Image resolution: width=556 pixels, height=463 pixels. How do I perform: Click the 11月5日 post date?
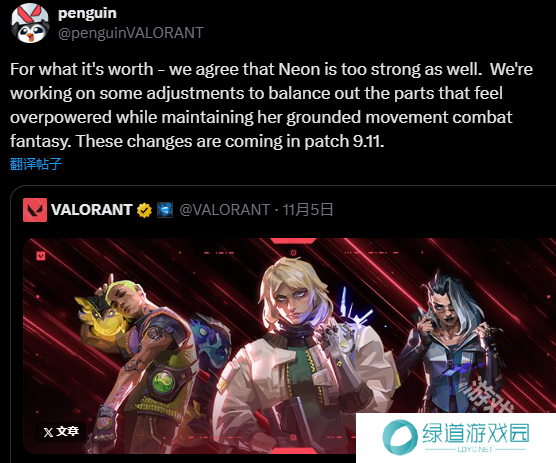click(x=308, y=210)
